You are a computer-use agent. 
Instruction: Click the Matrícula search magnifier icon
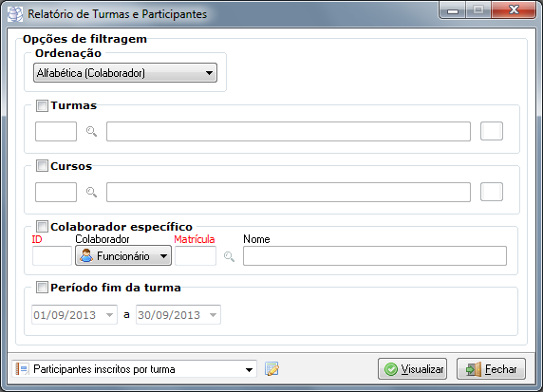click(229, 256)
